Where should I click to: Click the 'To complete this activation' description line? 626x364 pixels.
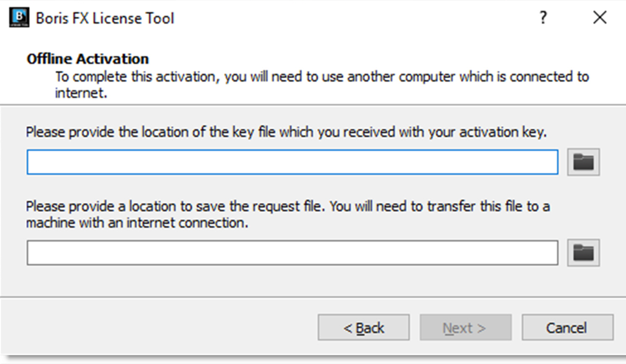(322, 77)
